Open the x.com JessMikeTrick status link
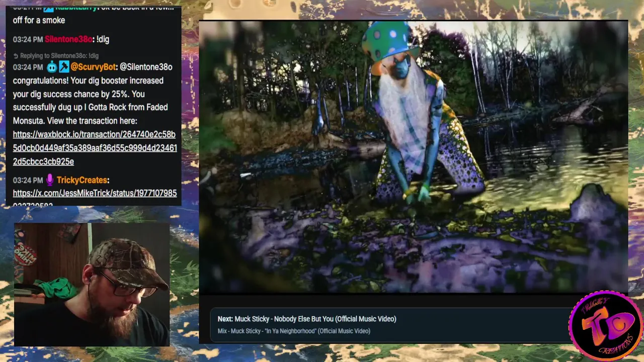Image resolution: width=644 pixels, height=362 pixels. pos(95,197)
